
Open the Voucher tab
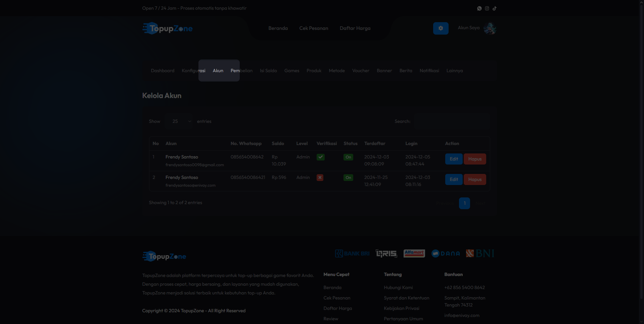click(361, 71)
